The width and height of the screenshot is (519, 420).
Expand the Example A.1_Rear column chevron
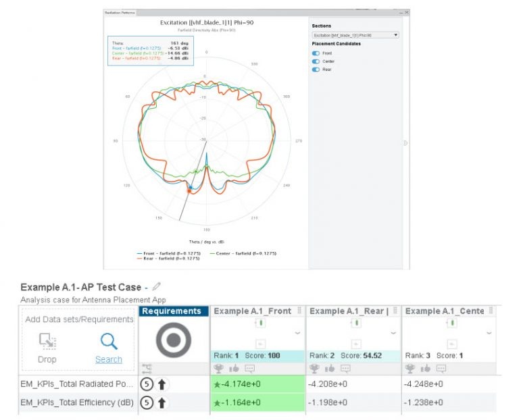tap(393, 333)
